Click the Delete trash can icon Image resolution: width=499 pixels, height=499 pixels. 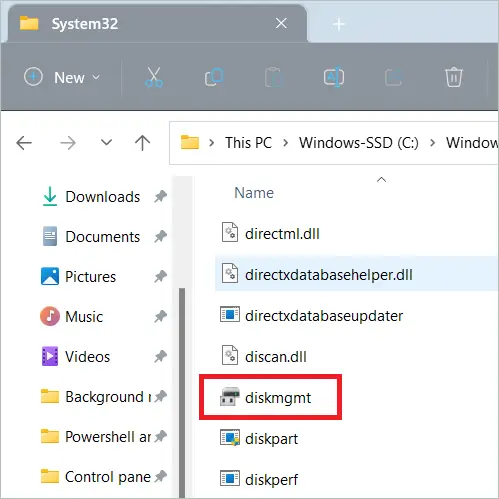[x=454, y=77]
